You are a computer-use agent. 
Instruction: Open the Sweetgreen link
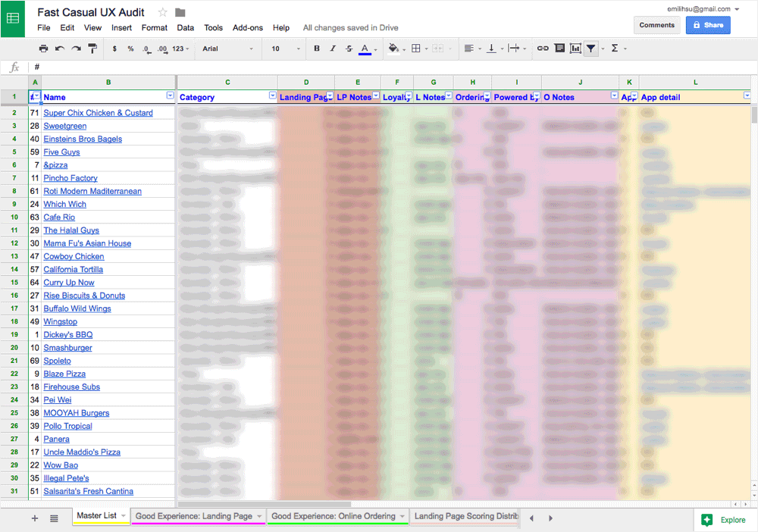pyautogui.click(x=64, y=126)
